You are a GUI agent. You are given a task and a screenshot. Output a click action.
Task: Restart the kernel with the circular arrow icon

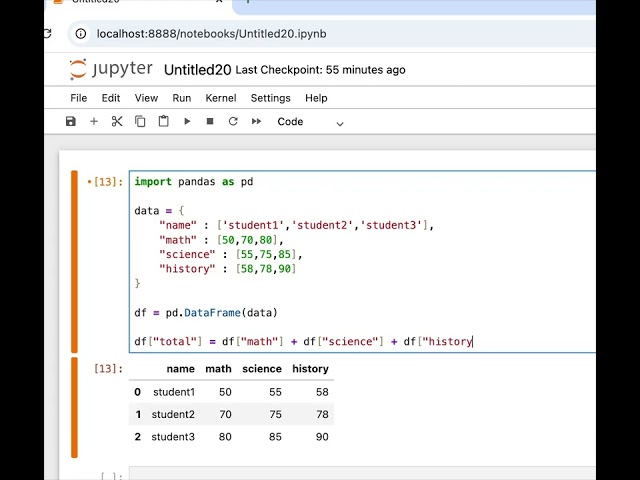(x=233, y=121)
